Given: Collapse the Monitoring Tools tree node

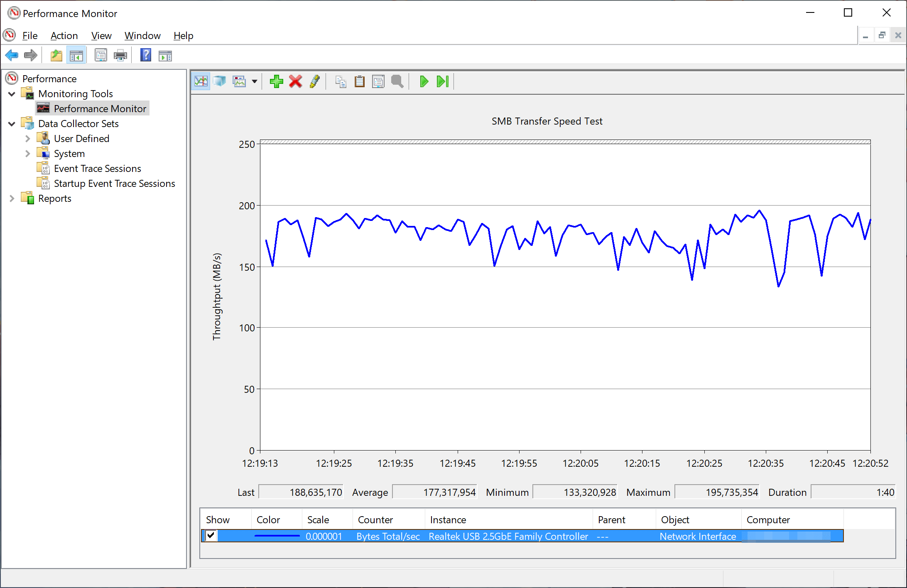Looking at the screenshot, I should pyautogui.click(x=12, y=94).
